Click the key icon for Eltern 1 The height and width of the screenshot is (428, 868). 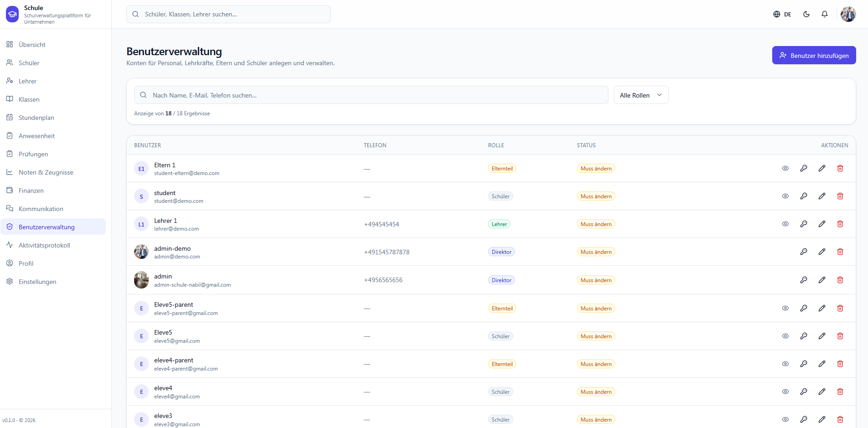[x=804, y=168]
